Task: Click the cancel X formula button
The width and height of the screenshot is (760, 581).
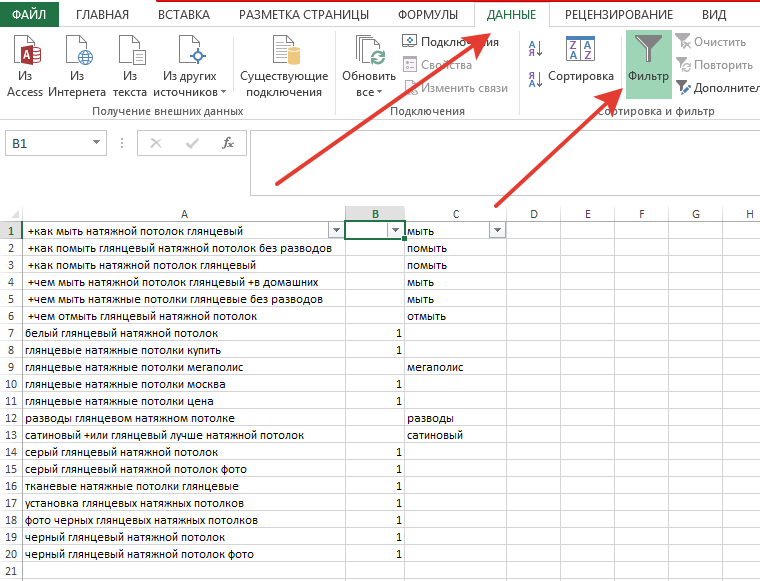Action: [x=156, y=143]
